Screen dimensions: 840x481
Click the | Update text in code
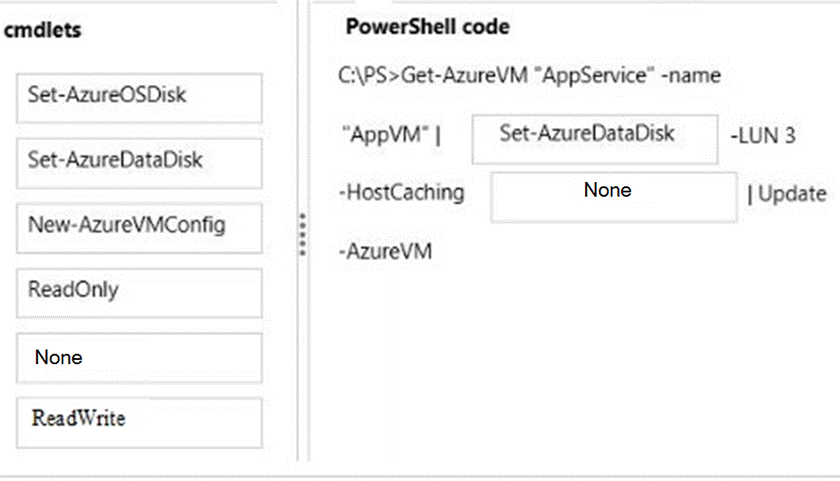(x=788, y=193)
